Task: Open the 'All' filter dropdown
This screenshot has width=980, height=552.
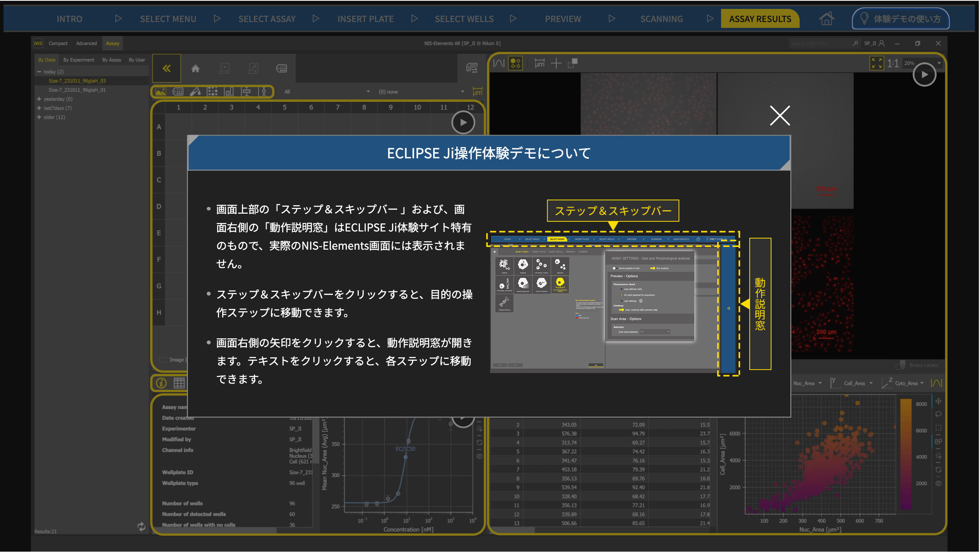Action: (x=327, y=92)
